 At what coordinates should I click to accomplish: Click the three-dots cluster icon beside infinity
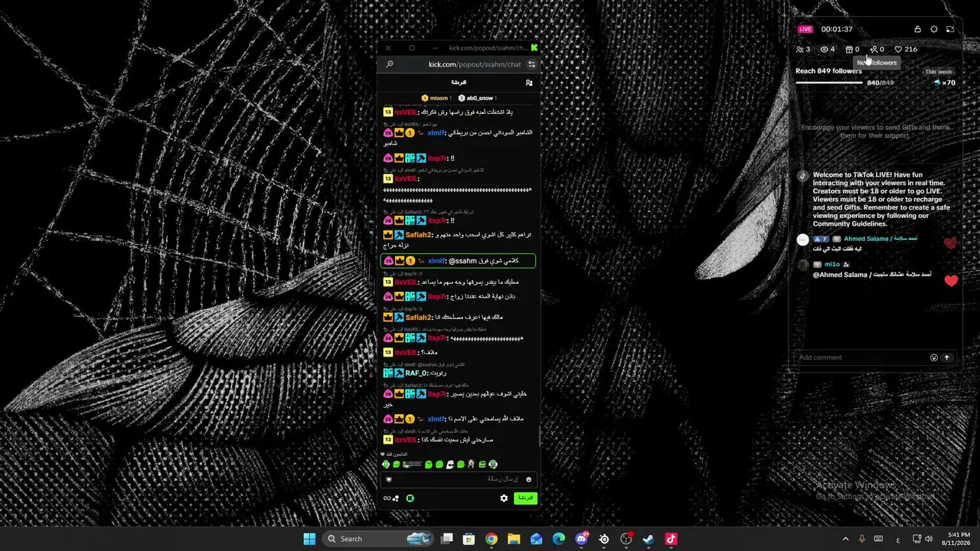pyautogui.click(x=396, y=498)
